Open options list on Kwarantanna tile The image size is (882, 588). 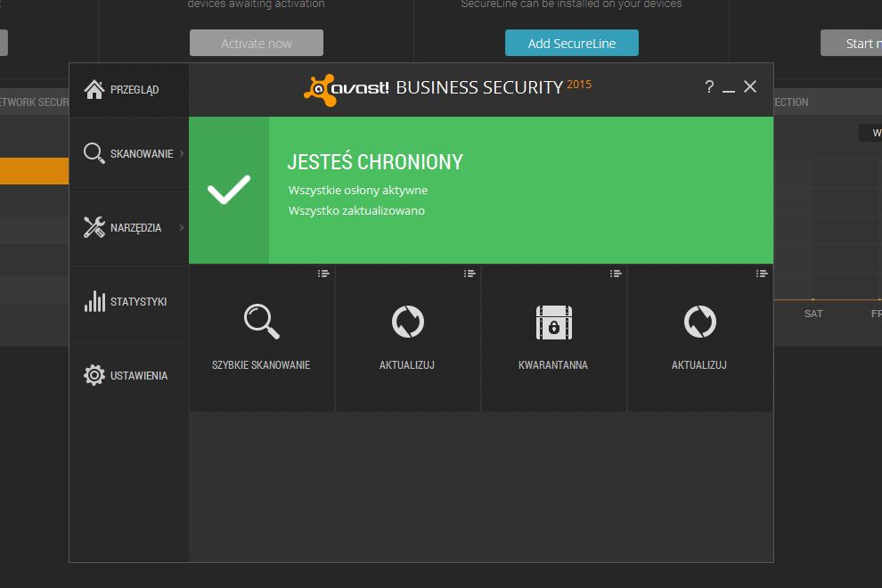(x=616, y=274)
